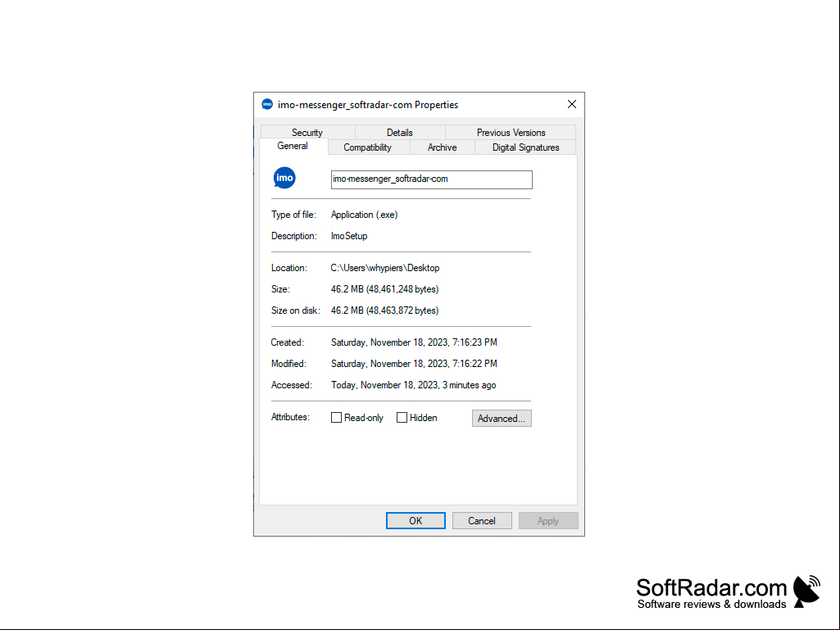Screen dimensions: 840x630
Task: Click the Created date ending 7:16:23 PM
Action: pos(414,342)
